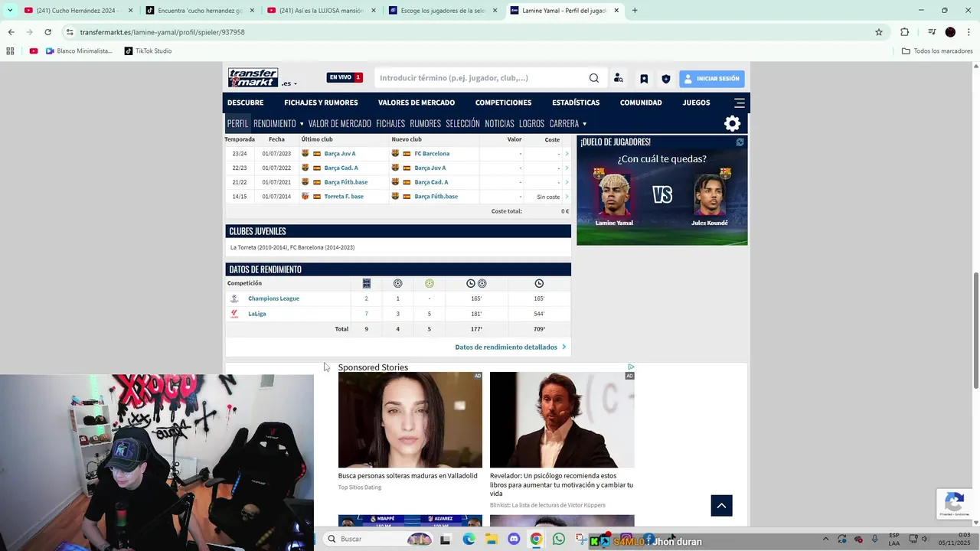Switch to Escoge los jugadores tab
Image resolution: width=980 pixels, height=551 pixels.
click(442, 11)
